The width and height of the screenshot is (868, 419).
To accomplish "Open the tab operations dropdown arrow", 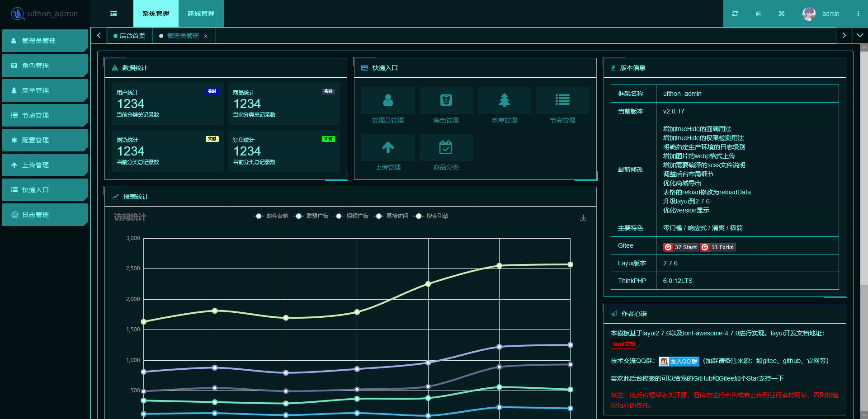I will pyautogui.click(x=860, y=35).
